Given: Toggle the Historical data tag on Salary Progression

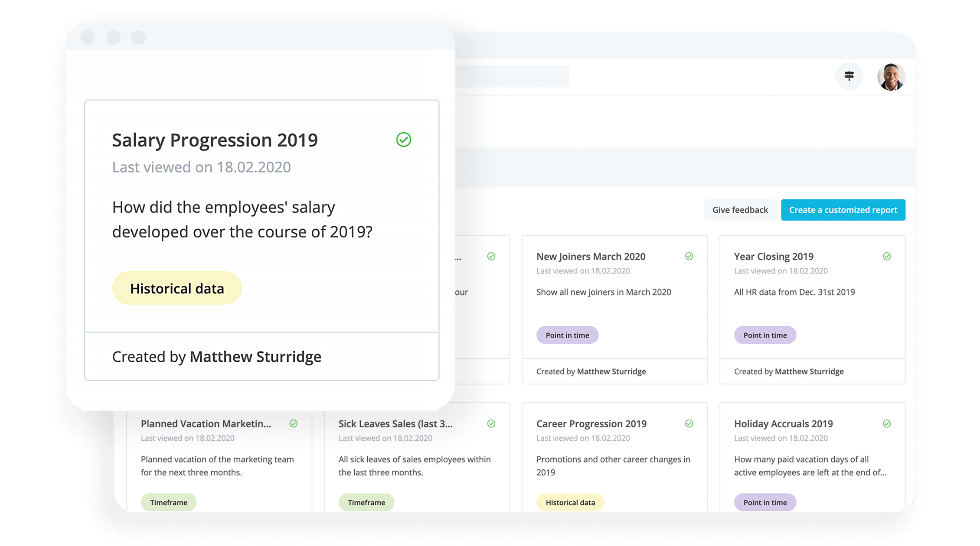Looking at the screenshot, I should pyautogui.click(x=176, y=288).
